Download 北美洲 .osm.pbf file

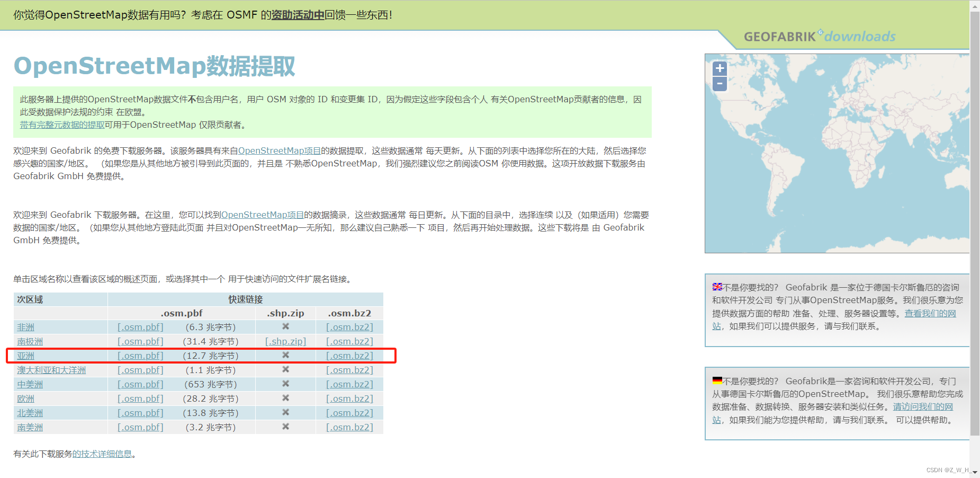140,413
